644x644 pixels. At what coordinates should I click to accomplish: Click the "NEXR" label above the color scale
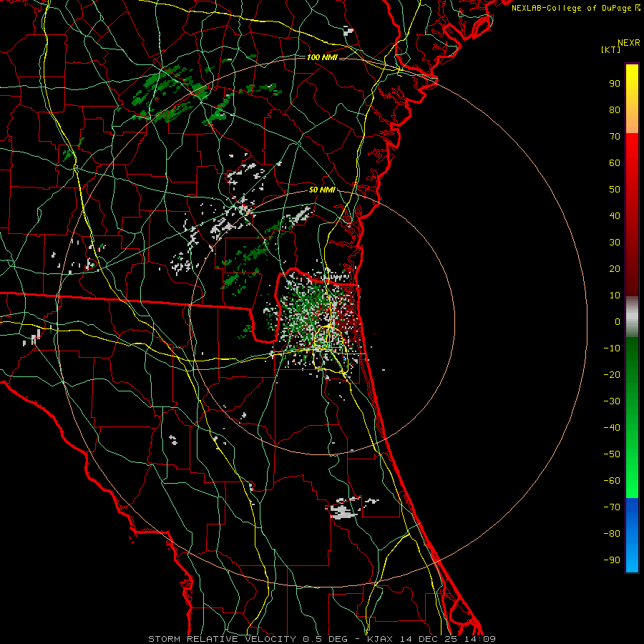coord(629,43)
